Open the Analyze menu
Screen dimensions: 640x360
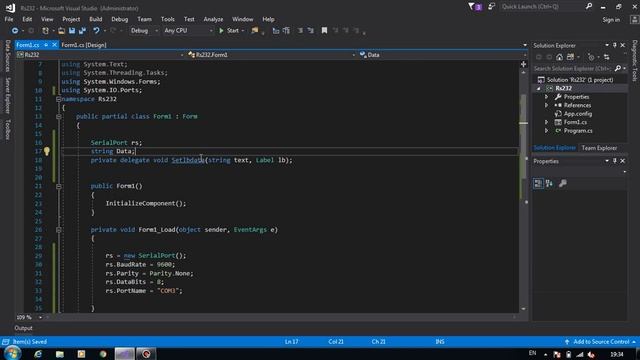pos(213,19)
